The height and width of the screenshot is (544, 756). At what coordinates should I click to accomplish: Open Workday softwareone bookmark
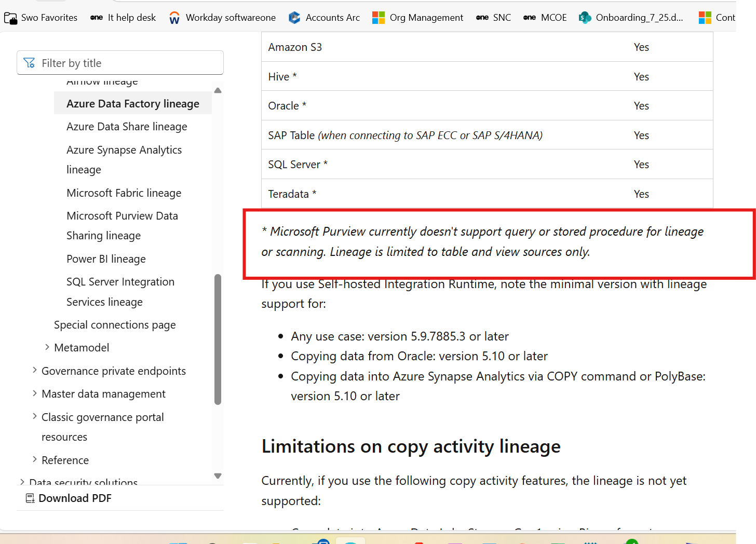coord(222,18)
